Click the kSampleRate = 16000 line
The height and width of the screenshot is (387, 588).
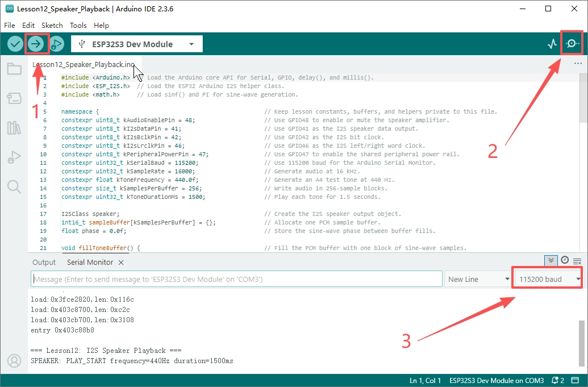[x=128, y=172]
